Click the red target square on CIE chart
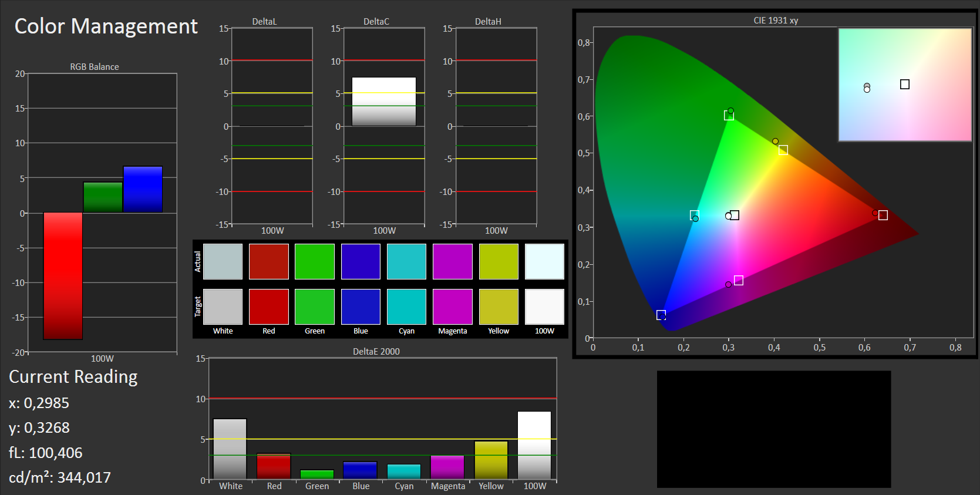 pos(883,215)
